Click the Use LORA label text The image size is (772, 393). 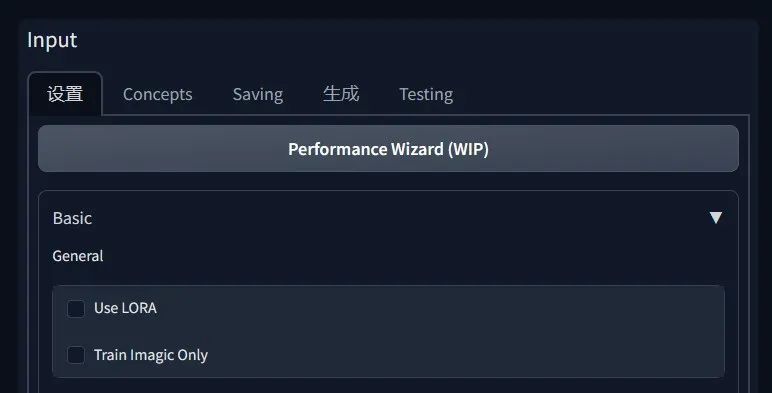click(x=125, y=308)
